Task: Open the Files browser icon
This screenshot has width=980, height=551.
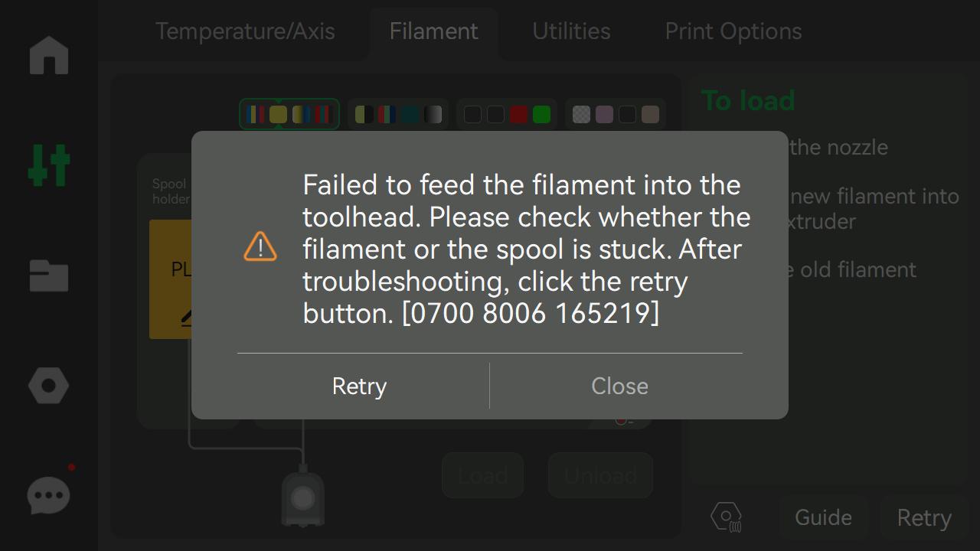Action: tap(48, 275)
